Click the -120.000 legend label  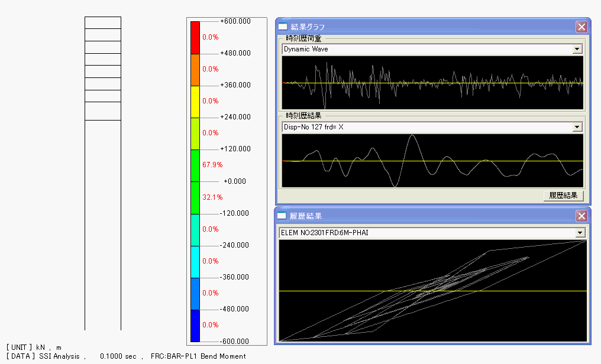(234, 213)
